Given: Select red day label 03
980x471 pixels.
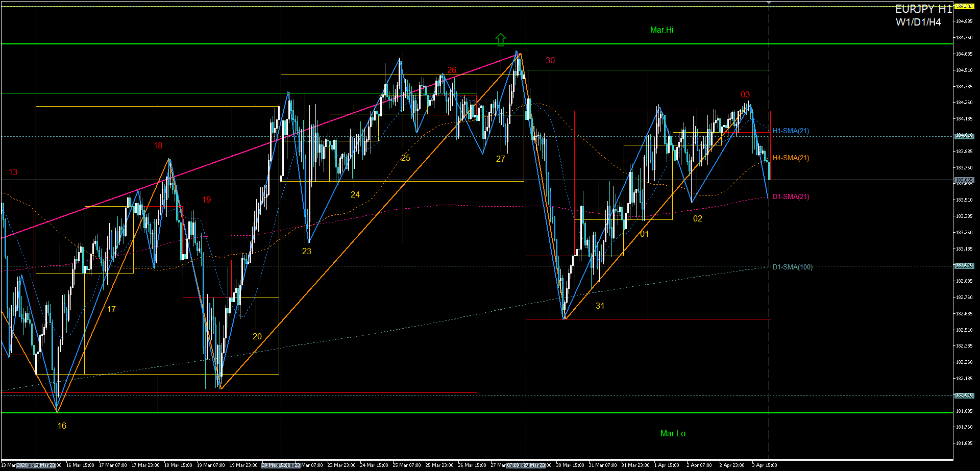Looking at the screenshot, I should click(745, 95).
